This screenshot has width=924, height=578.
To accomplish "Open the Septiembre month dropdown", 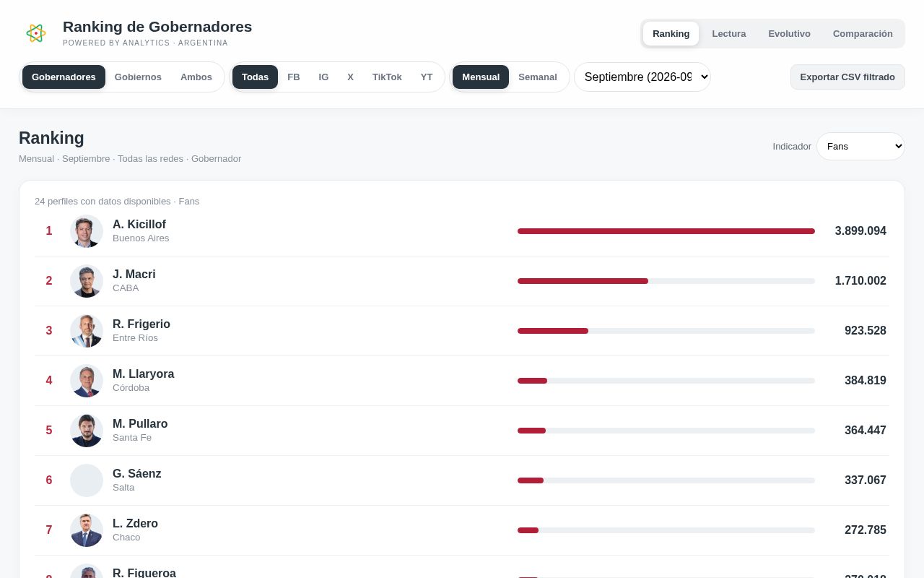I will coord(642,77).
